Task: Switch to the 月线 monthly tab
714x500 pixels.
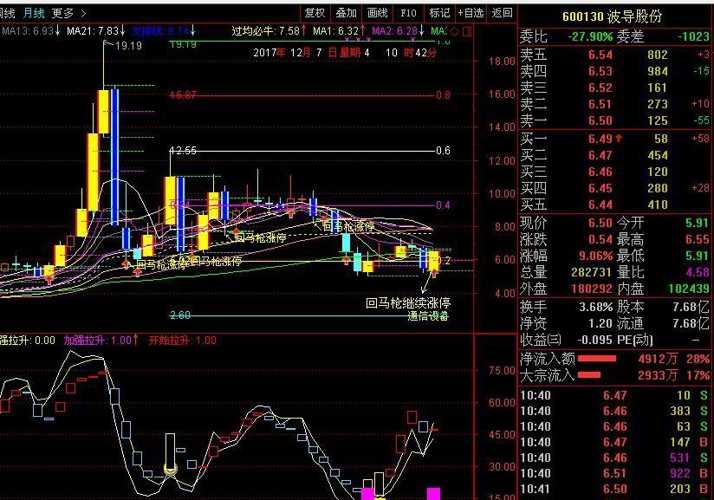Action: coord(33,13)
